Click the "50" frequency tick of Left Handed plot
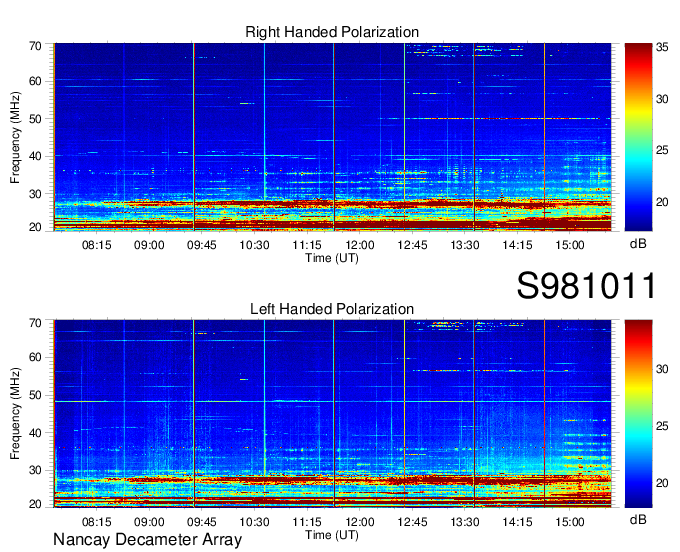 coord(35,395)
